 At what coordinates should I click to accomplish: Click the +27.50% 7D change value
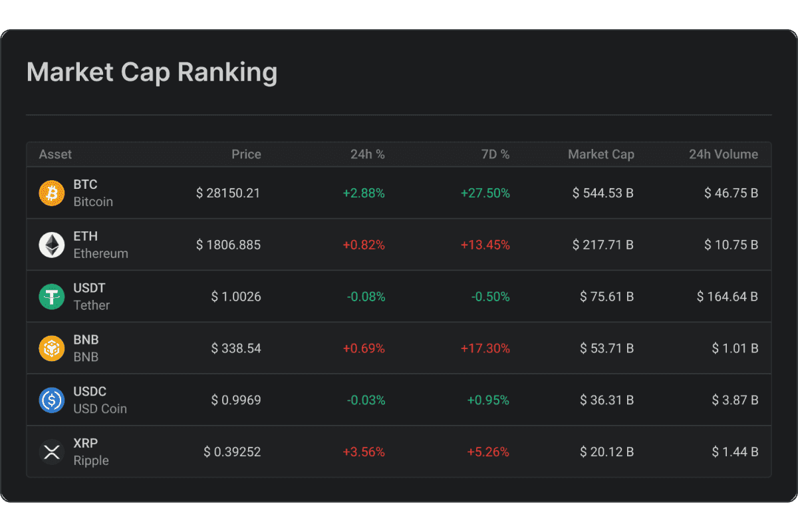pos(485,193)
